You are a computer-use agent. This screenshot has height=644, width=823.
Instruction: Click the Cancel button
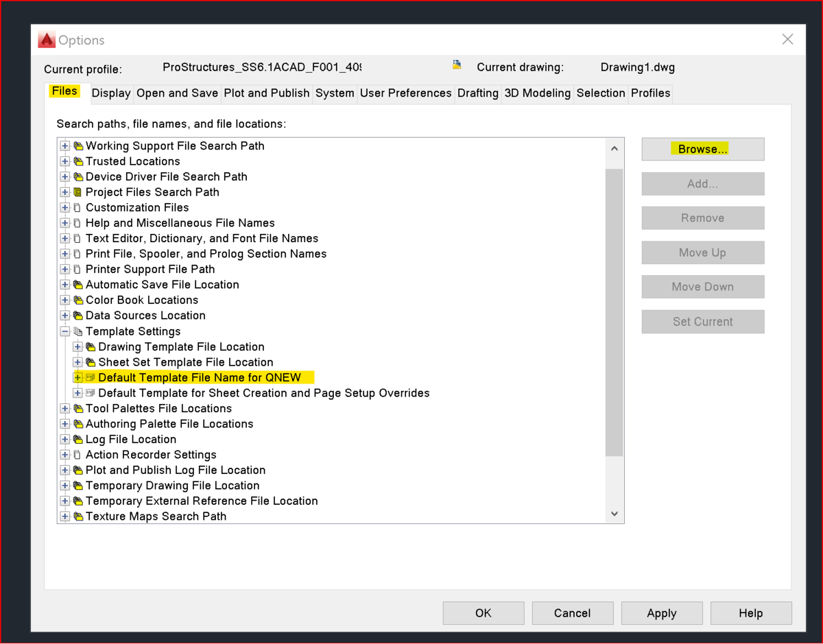pyautogui.click(x=572, y=613)
